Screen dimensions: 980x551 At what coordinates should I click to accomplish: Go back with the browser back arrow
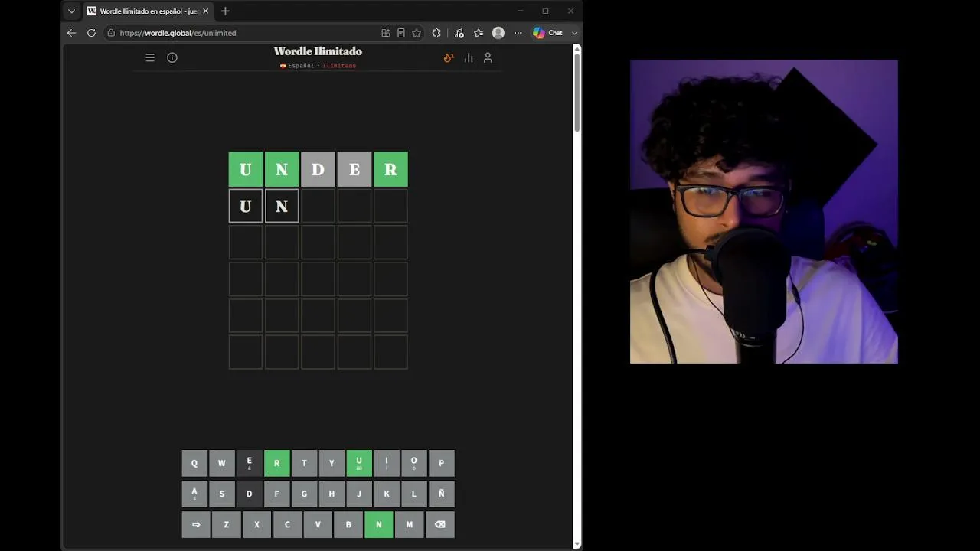pos(71,33)
